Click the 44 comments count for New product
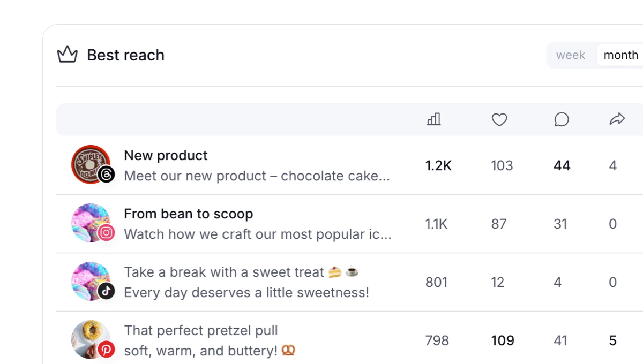 click(562, 165)
